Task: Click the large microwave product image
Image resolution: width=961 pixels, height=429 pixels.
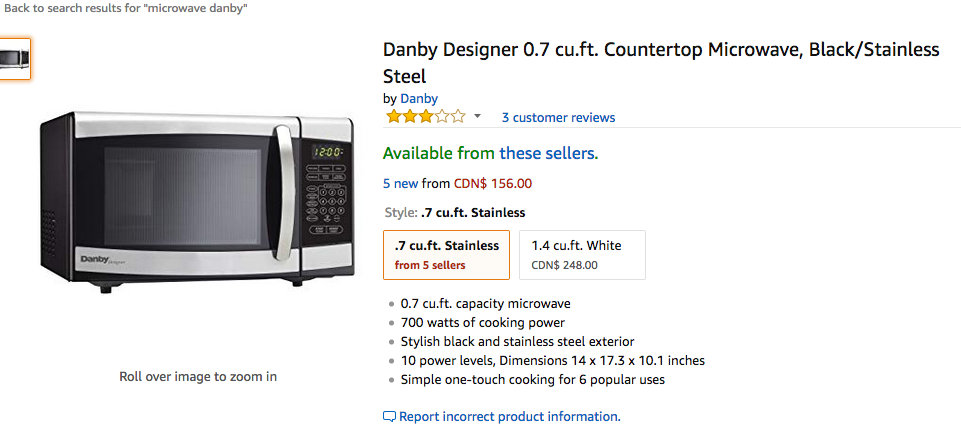Action: point(198,200)
